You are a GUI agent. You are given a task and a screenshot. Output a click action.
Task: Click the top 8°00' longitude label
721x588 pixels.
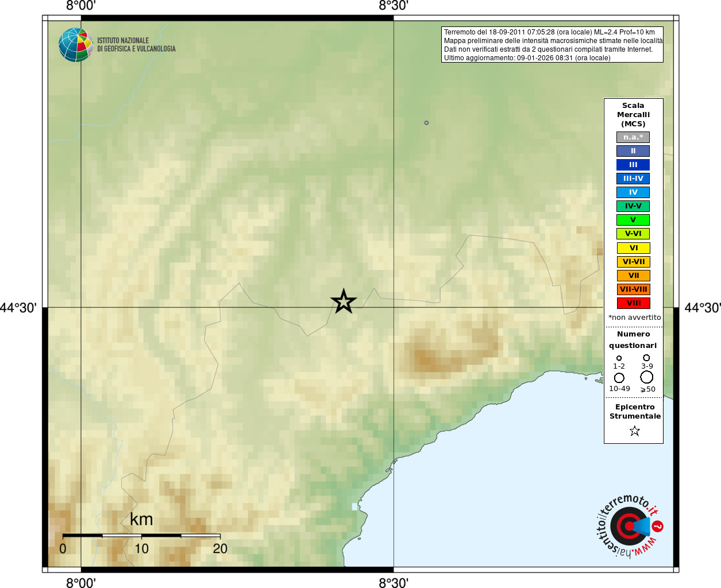(x=81, y=6)
